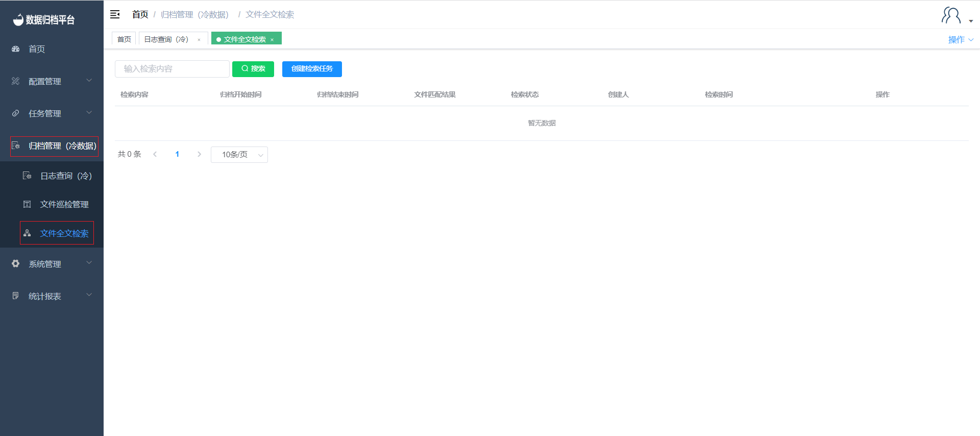Click the 文件全文检索 tree icon

tap(27, 233)
